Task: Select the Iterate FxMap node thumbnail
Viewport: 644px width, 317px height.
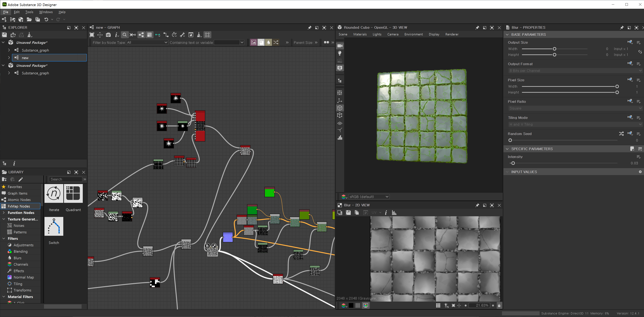Action: [54, 193]
